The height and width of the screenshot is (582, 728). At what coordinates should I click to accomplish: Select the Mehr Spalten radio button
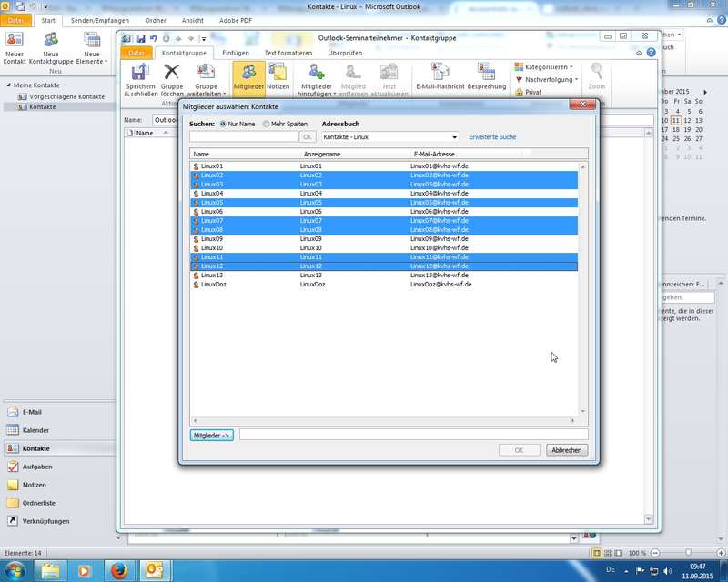click(x=266, y=124)
